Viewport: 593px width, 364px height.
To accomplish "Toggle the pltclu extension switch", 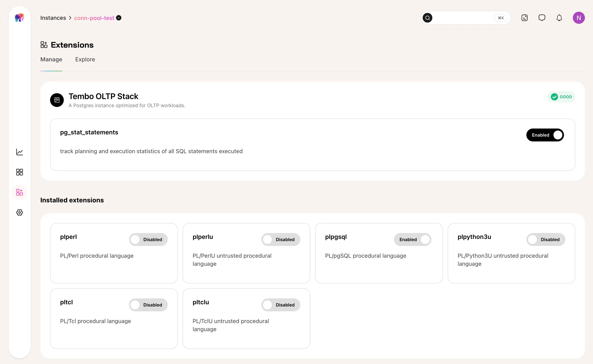I will click(x=281, y=305).
